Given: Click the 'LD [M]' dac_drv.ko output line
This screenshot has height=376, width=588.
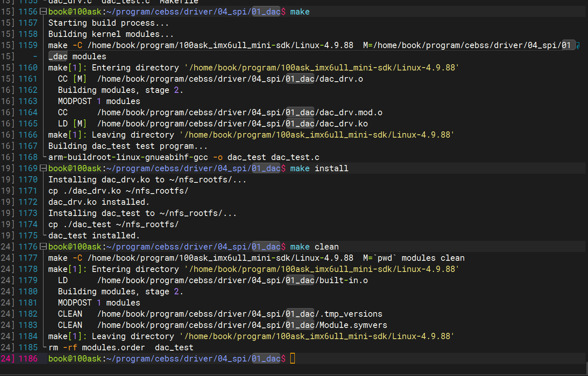Looking at the screenshot, I should pyautogui.click(x=213, y=124).
